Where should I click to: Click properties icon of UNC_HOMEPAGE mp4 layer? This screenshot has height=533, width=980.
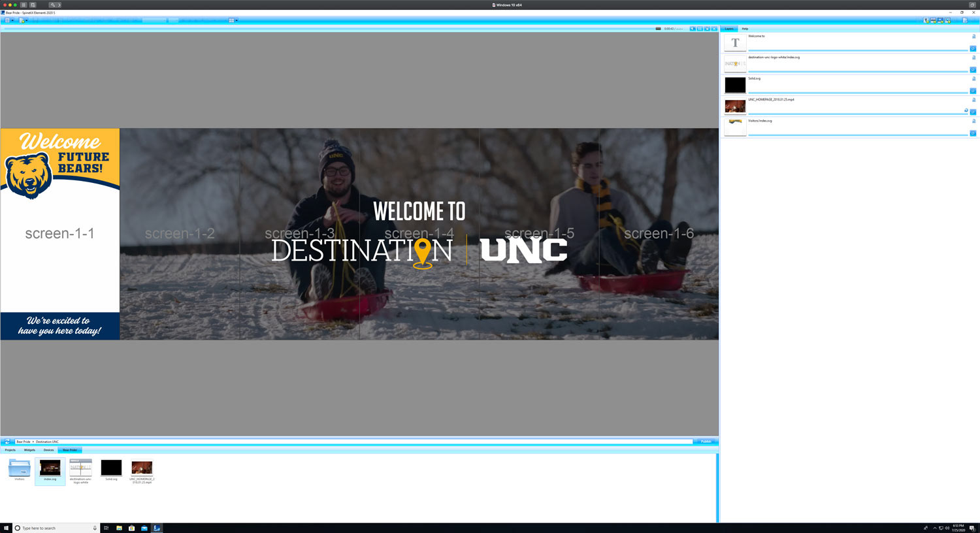(x=973, y=112)
